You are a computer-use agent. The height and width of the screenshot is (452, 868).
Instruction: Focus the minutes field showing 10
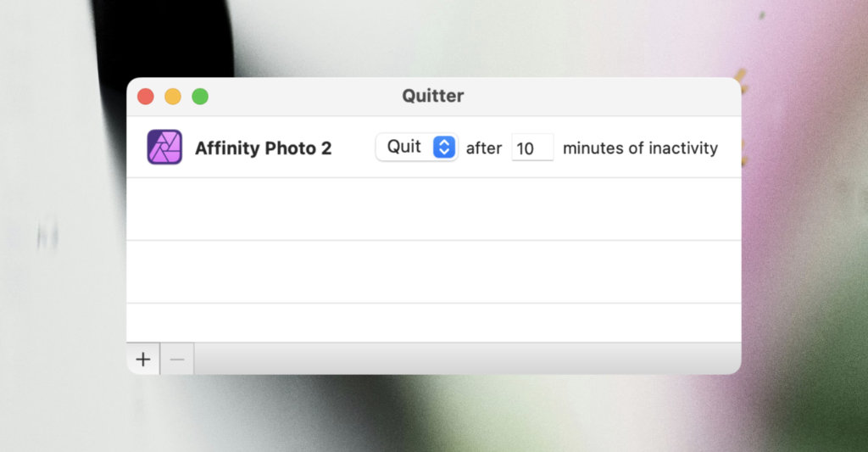click(x=531, y=148)
